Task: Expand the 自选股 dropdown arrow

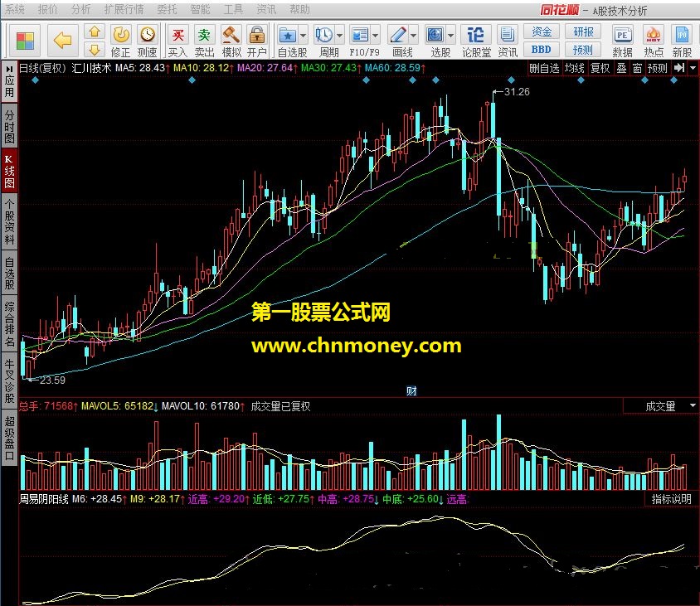Action: pyautogui.click(x=303, y=35)
